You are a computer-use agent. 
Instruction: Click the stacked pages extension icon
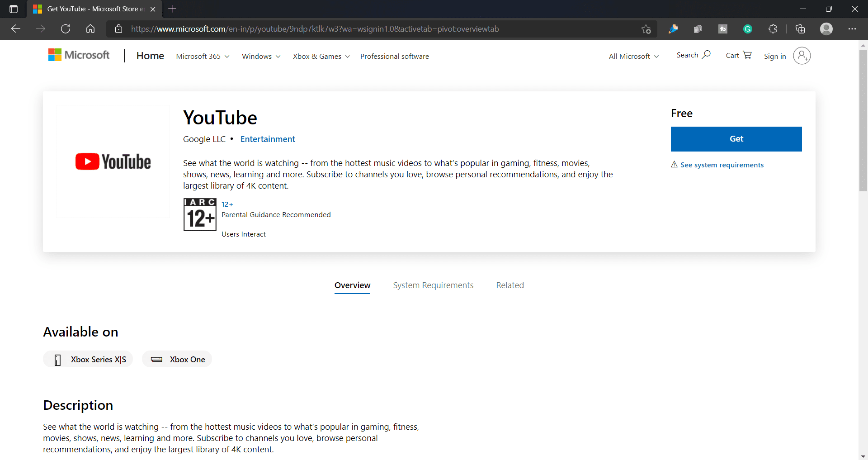(x=698, y=29)
